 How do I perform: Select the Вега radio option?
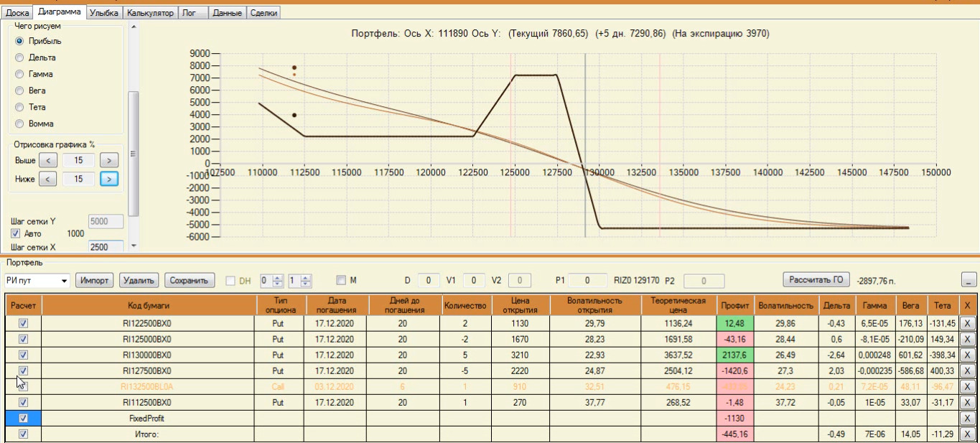click(x=20, y=90)
